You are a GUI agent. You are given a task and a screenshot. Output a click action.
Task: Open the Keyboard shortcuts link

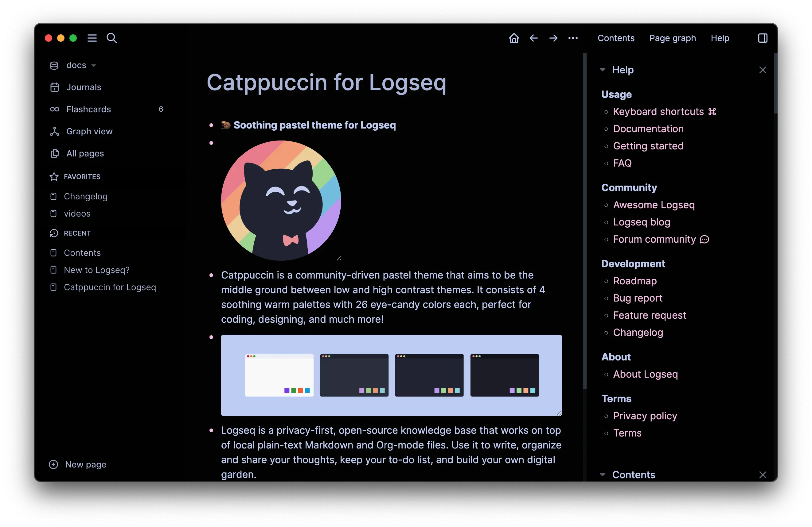coord(658,111)
